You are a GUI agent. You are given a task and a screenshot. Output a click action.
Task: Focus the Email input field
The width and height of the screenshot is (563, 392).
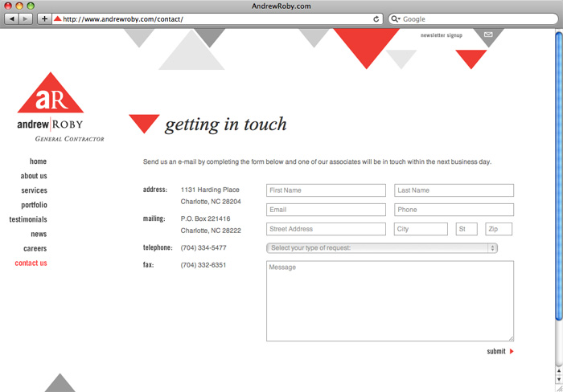pos(326,210)
